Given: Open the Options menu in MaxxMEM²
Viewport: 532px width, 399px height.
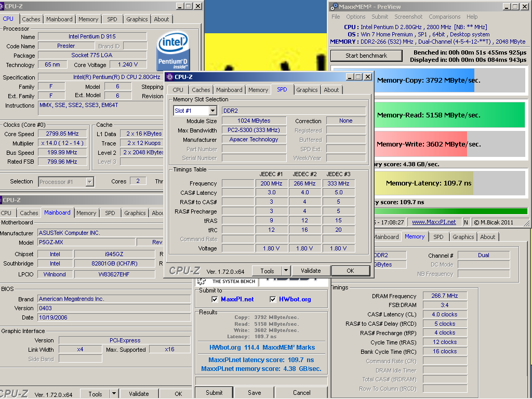Looking at the screenshot, I should click(355, 17).
